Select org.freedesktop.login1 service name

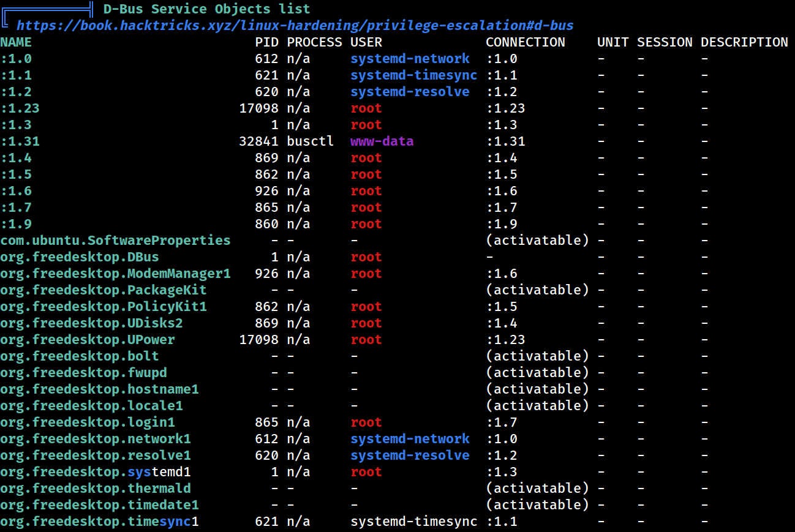[88, 422]
